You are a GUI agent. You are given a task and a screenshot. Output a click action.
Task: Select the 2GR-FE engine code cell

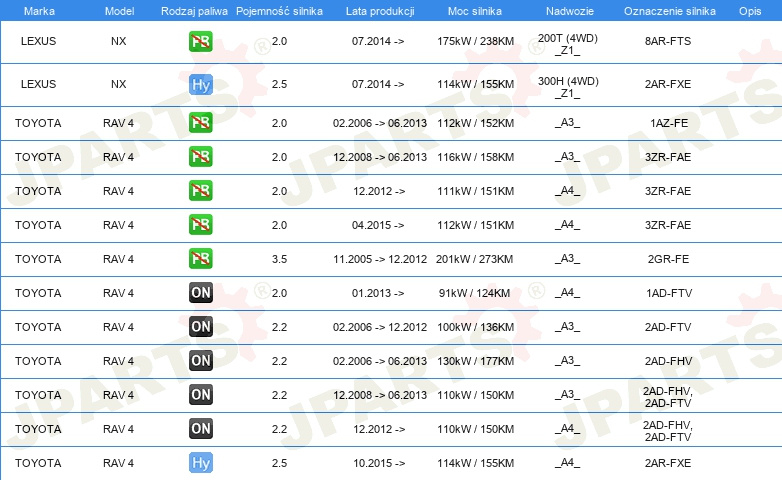668,259
